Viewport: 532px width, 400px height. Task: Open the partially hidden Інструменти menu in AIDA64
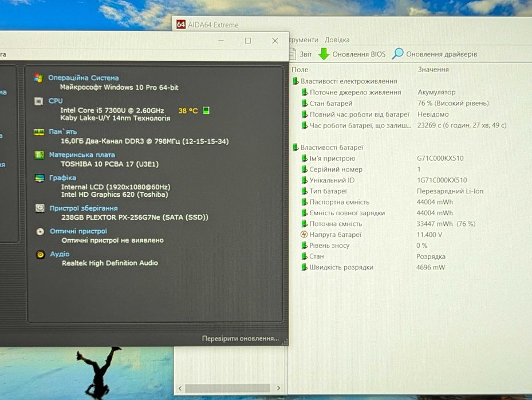(304, 40)
